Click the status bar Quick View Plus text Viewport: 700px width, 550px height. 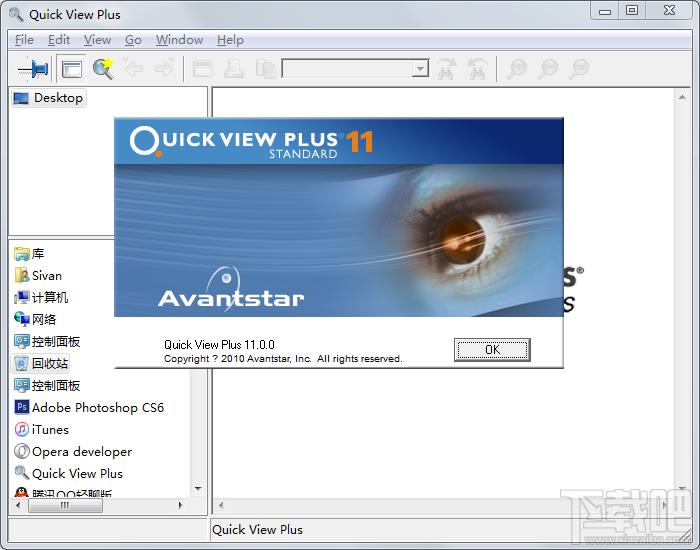click(x=257, y=529)
